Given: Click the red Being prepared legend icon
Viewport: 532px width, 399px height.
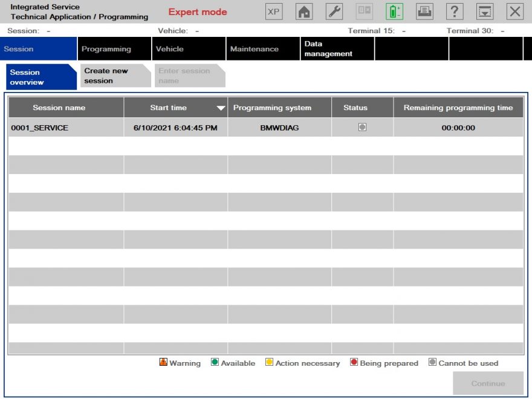Looking at the screenshot, I should pyautogui.click(x=354, y=362).
